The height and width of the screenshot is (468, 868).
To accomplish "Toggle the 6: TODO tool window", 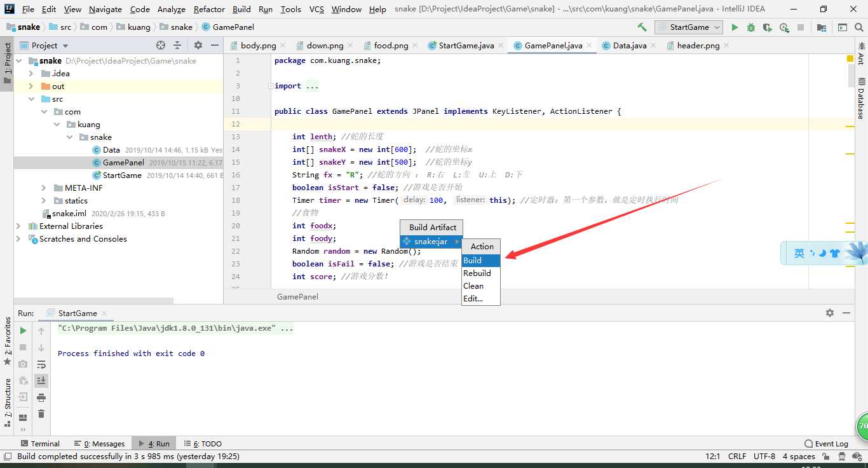I will (x=203, y=444).
